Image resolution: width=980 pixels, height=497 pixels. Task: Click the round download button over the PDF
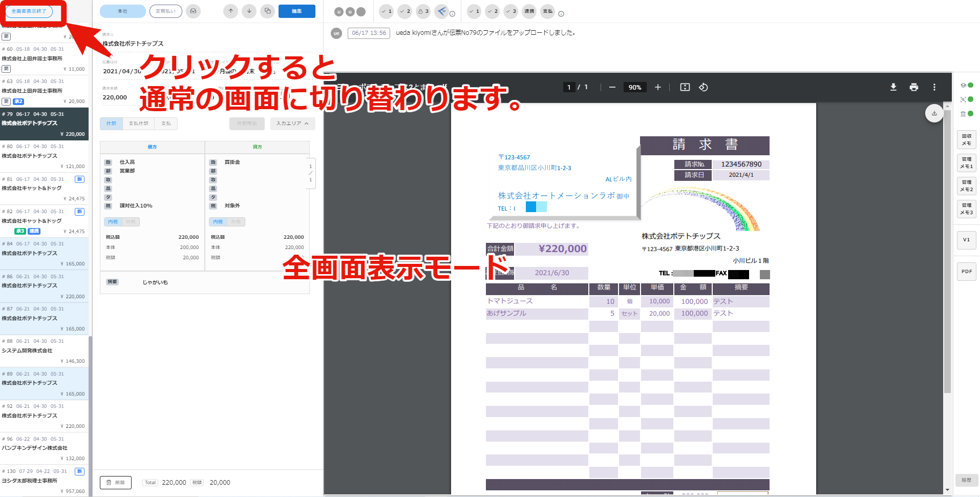click(x=934, y=113)
